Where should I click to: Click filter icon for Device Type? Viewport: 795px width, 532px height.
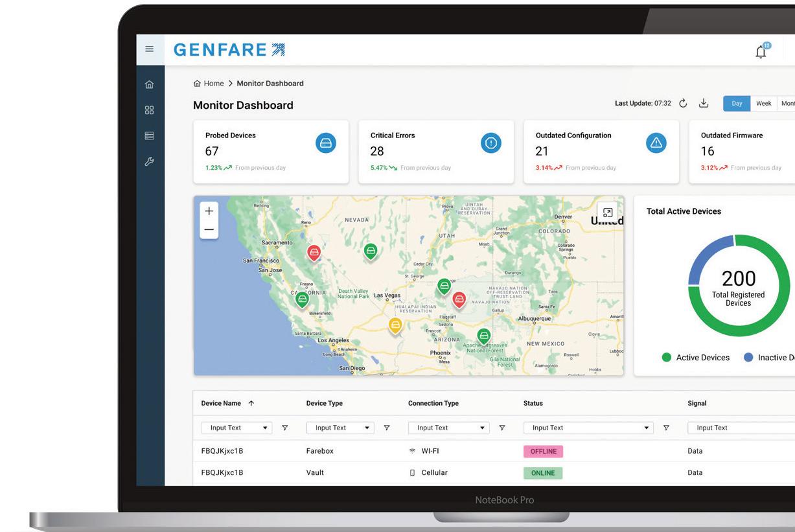(387, 428)
